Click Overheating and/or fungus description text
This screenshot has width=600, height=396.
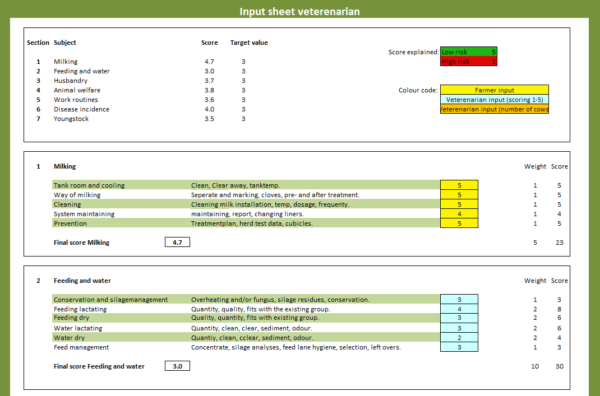coord(280,300)
